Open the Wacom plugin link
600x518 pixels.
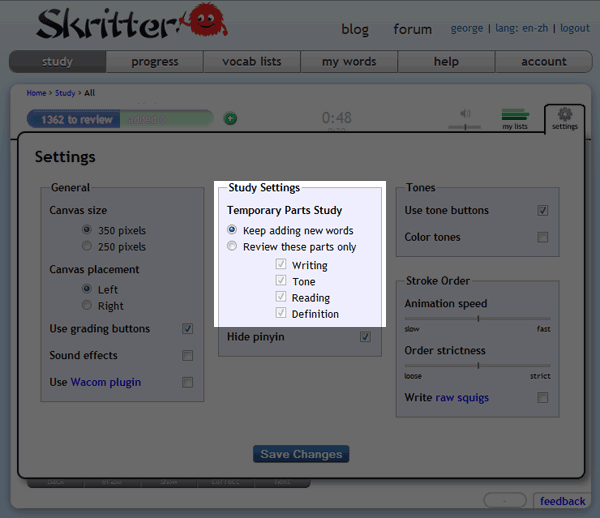pos(105,382)
